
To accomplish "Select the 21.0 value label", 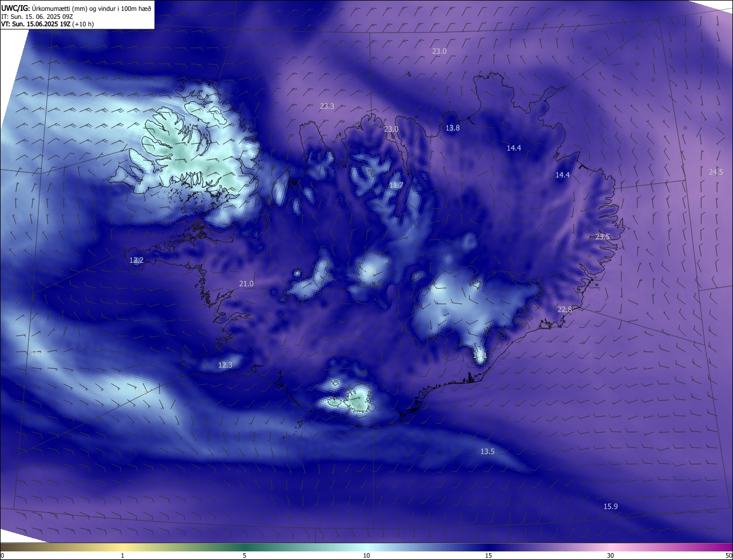I will click(246, 284).
